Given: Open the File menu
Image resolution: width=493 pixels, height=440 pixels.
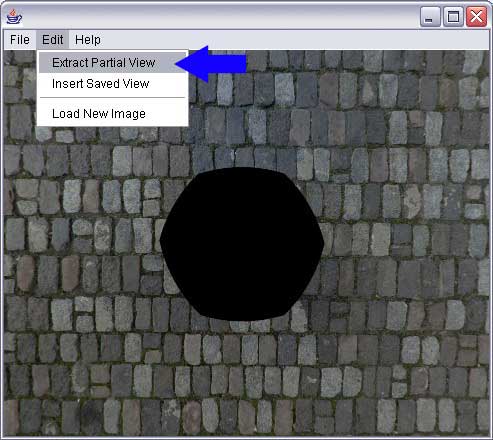Looking at the screenshot, I should coord(20,40).
